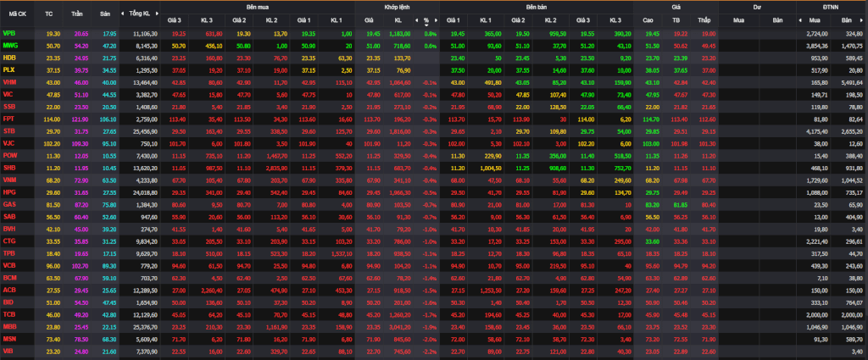Click the ĐTNN group header
868x360 pixels.
point(831,6)
